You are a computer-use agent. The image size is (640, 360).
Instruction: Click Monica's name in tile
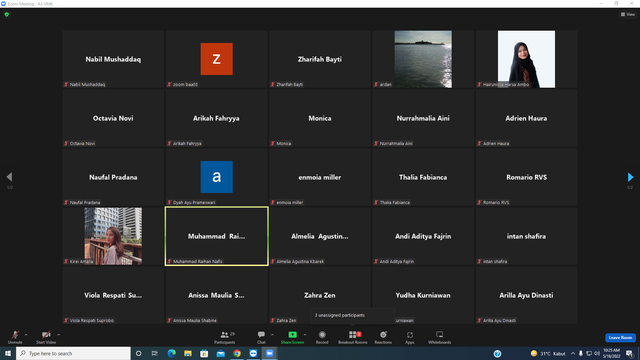pos(320,118)
